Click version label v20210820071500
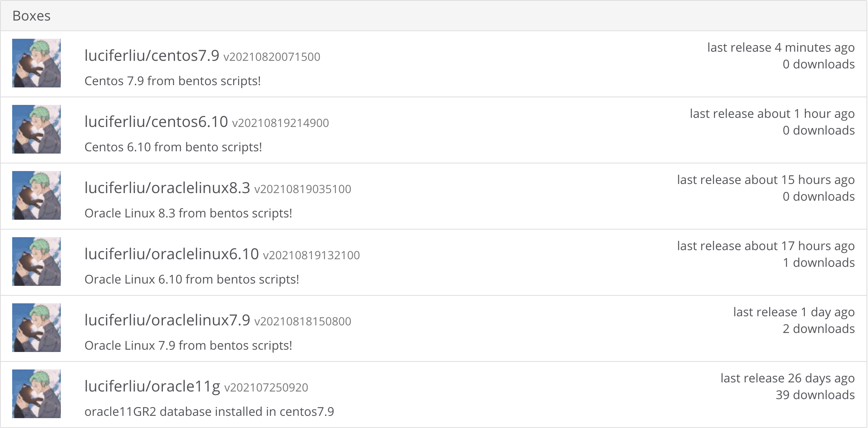Image resolution: width=868 pixels, height=428 pixels. tap(272, 57)
